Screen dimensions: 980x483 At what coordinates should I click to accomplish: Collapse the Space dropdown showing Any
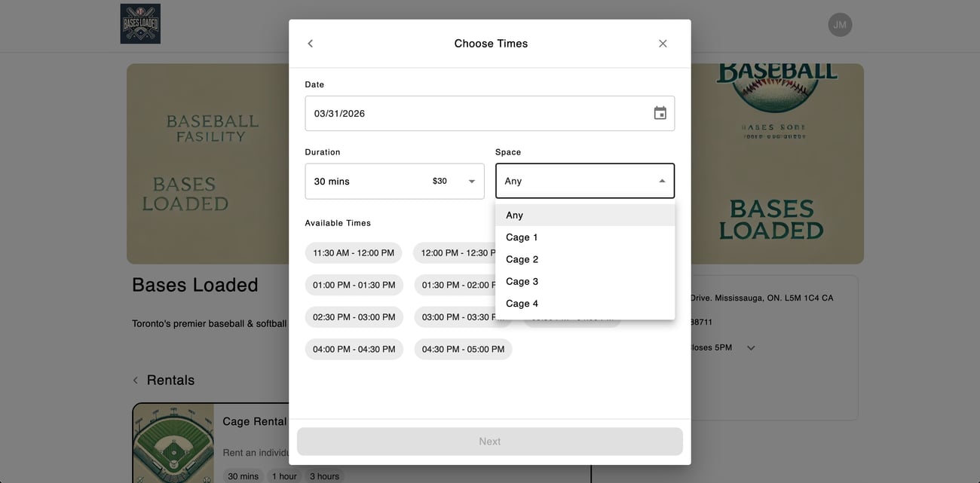[x=584, y=181]
